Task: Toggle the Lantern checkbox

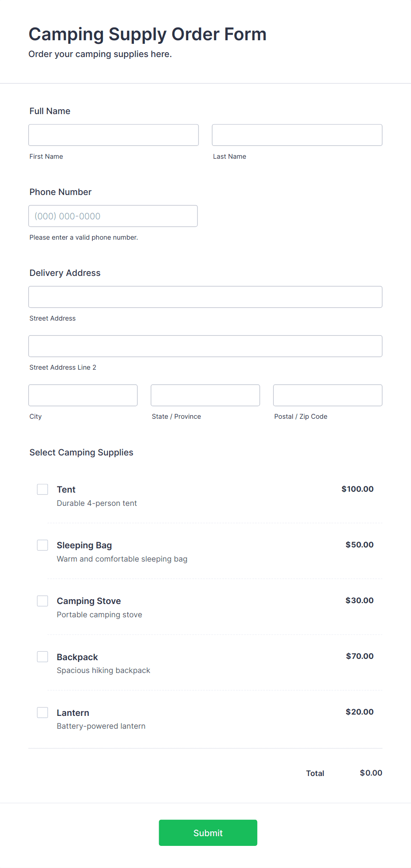Action: click(x=42, y=712)
